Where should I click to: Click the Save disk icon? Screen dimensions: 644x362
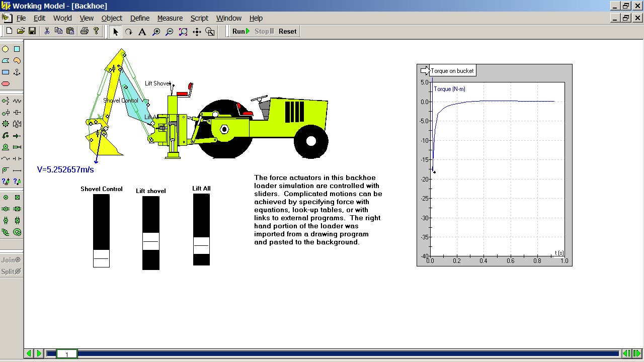(32, 31)
